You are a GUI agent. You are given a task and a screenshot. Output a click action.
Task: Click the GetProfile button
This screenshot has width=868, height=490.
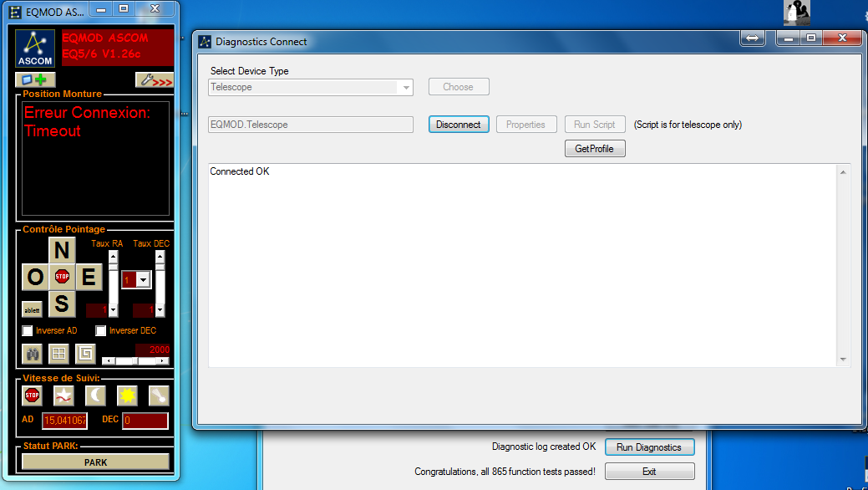(595, 149)
